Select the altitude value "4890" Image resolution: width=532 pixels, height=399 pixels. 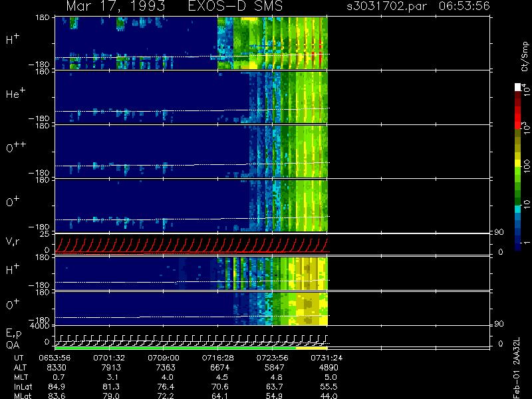point(329,368)
